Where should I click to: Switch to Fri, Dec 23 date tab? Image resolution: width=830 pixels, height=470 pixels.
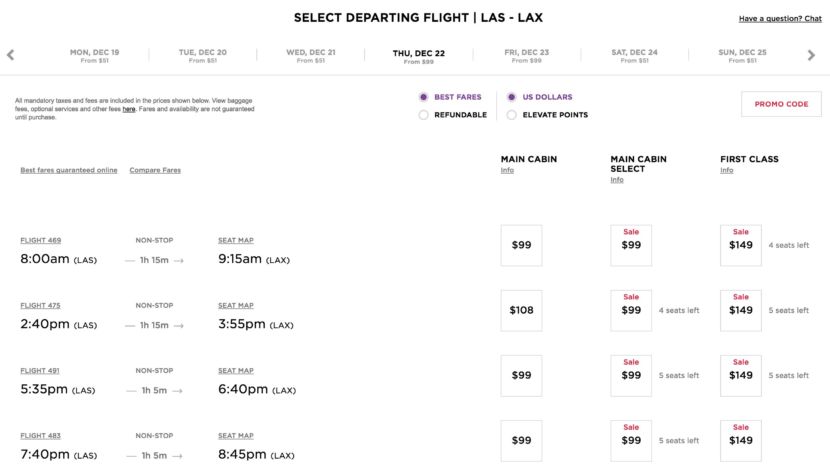526,55
